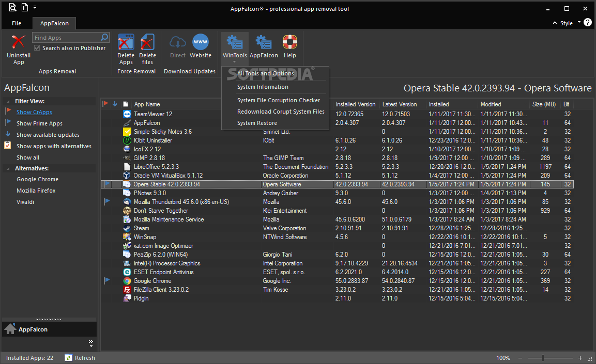Click the FileZilla Client icon

pos(127,290)
